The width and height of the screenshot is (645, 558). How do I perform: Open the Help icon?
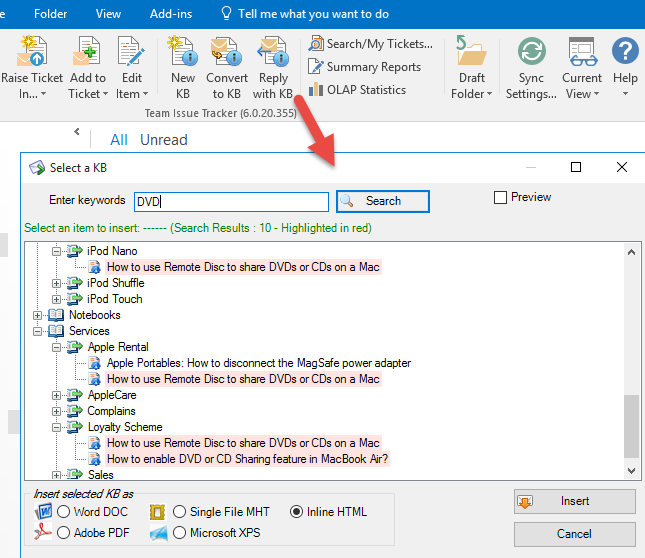tap(625, 50)
